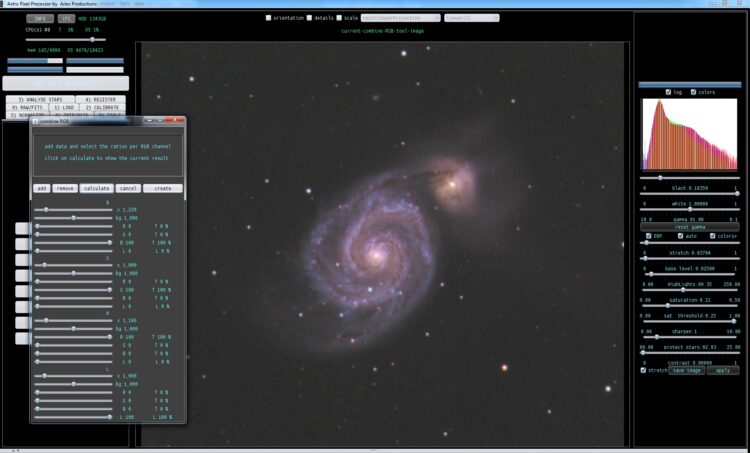This screenshot has width=750, height=453.
Task: Click the mem usage readout
Action: click(x=44, y=50)
